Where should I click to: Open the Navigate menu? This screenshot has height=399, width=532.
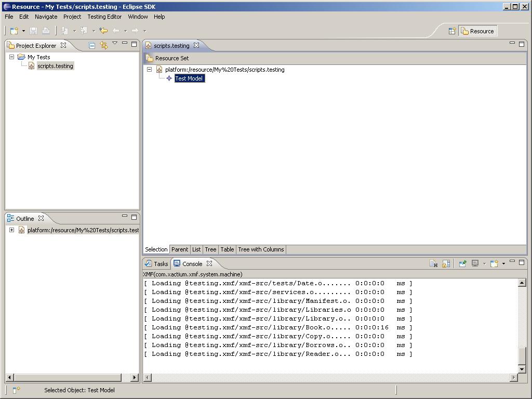tap(46, 17)
